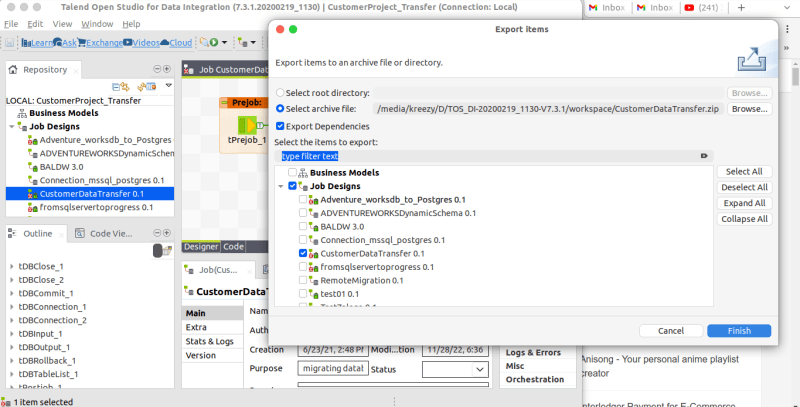
Task: Expand the tDBCommit_1 outline node
Action: click(11, 293)
